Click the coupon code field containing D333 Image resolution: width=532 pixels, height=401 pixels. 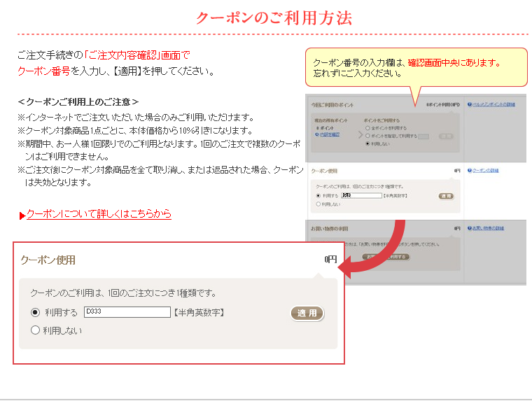(127, 312)
